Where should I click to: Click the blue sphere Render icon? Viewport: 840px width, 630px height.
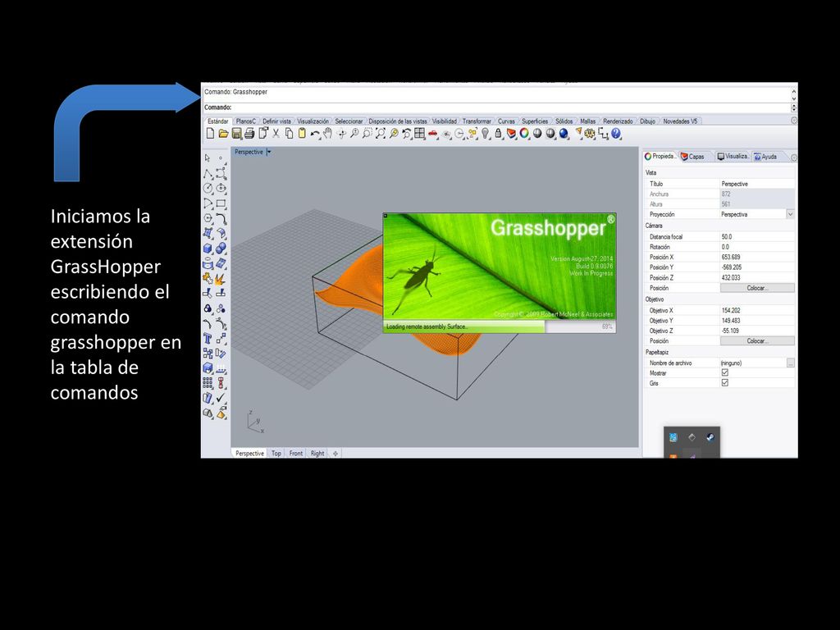click(x=563, y=134)
